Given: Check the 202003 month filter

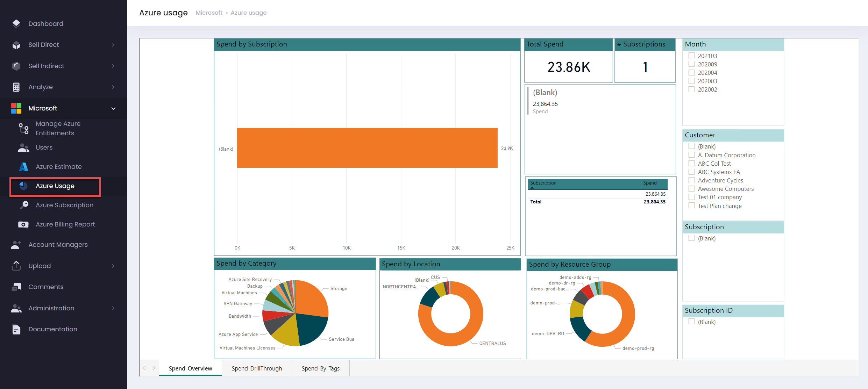Looking at the screenshot, I should point(691,81).
